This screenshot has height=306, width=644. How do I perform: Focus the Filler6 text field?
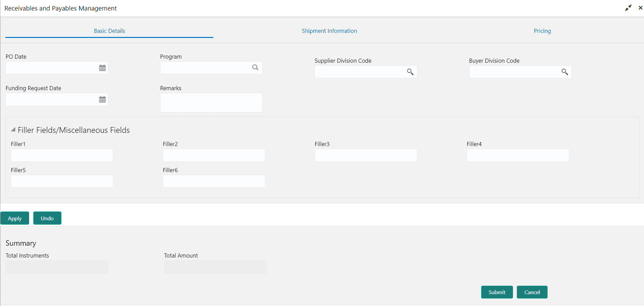coord(214,181)
